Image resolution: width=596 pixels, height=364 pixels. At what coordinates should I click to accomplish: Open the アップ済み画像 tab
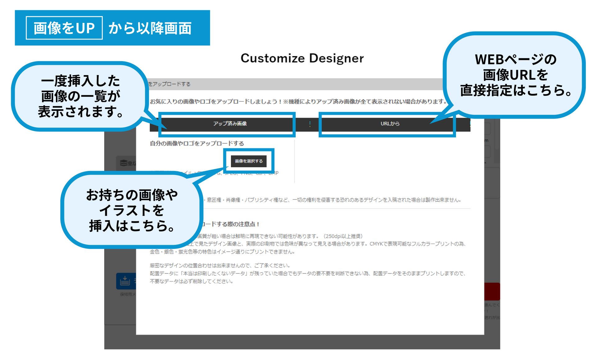click(x=230, y=124)
